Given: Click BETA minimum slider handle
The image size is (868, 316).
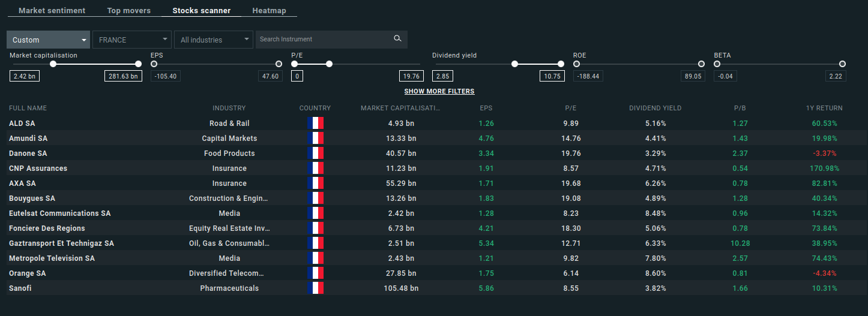Looking at the screenshot, I should (717, 64).
